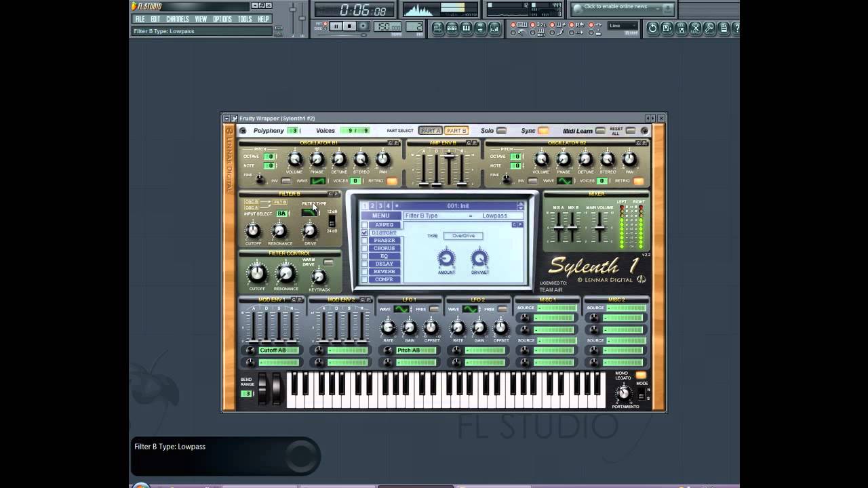Toggle the Midi Learn switch
This screenshot has width=868, height=488.
pyautogui.click(x=600, y=131)
